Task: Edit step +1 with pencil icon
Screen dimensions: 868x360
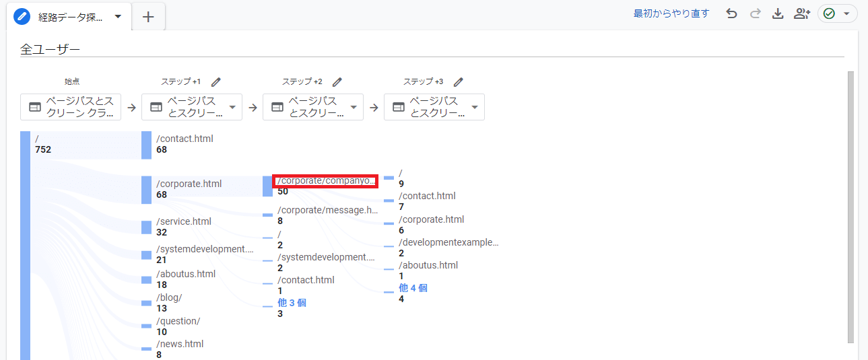Action: point(216,81)
